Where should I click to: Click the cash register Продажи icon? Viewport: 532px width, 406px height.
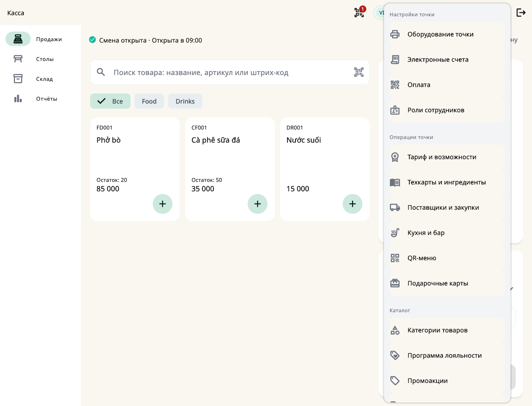click(18, 39)
